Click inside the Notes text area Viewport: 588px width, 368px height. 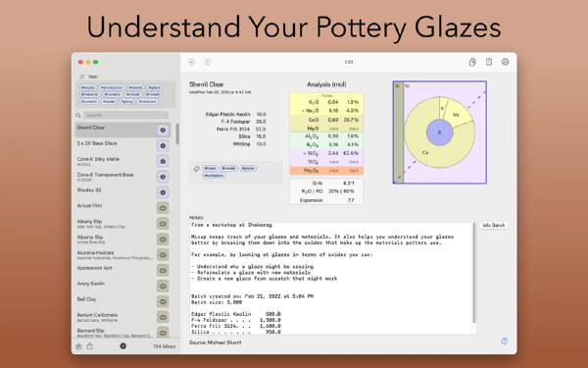tap(331, 278)
